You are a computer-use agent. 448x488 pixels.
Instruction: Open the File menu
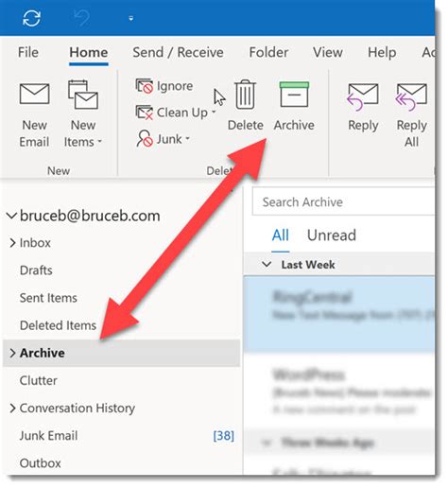click(x=28, y=52)
